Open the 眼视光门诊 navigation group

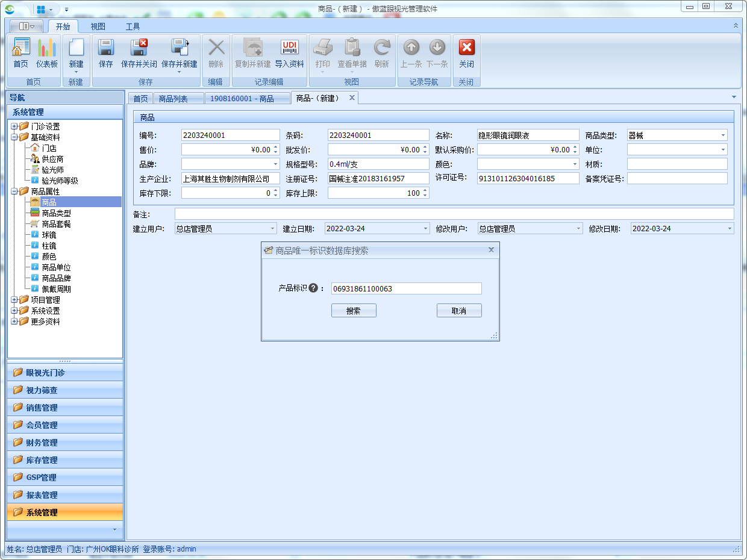pos(65,373)
